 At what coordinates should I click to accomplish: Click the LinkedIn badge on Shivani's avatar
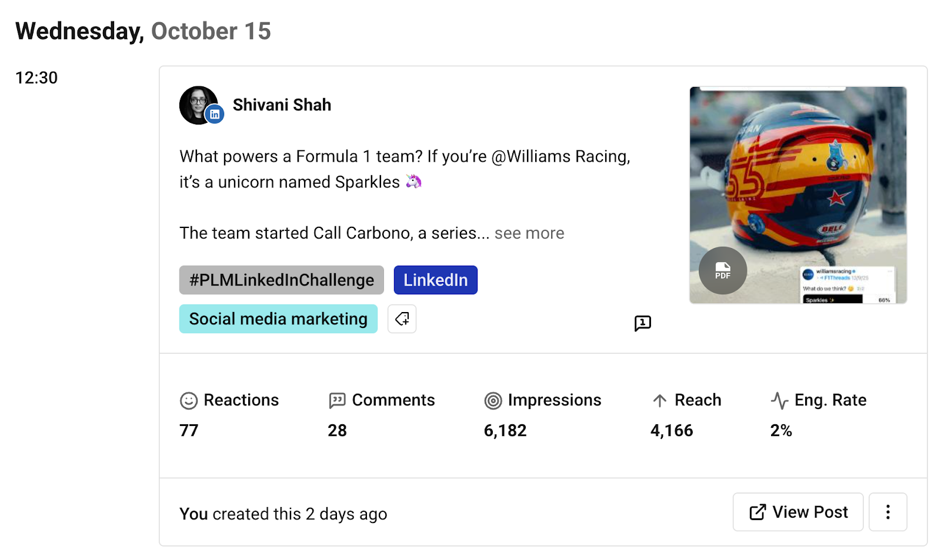coord(215,114)
